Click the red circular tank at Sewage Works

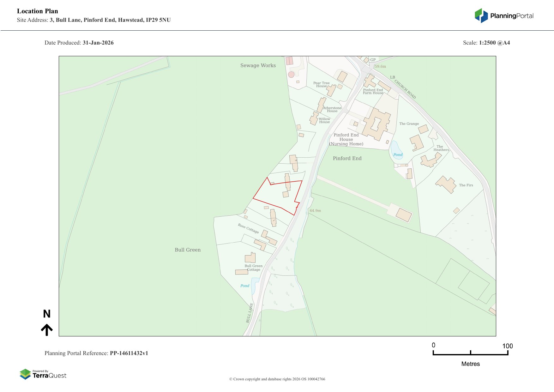coord(291,75)
